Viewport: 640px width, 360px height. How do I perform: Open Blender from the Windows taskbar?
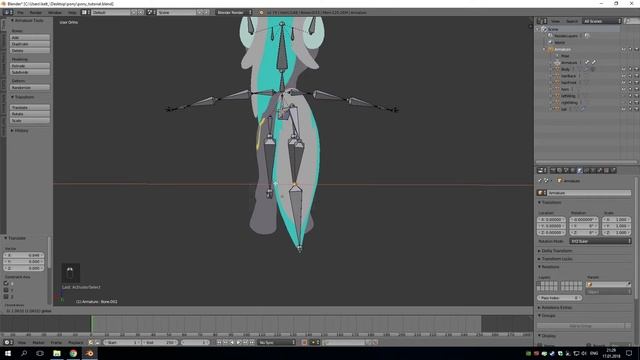click(89, 353)
